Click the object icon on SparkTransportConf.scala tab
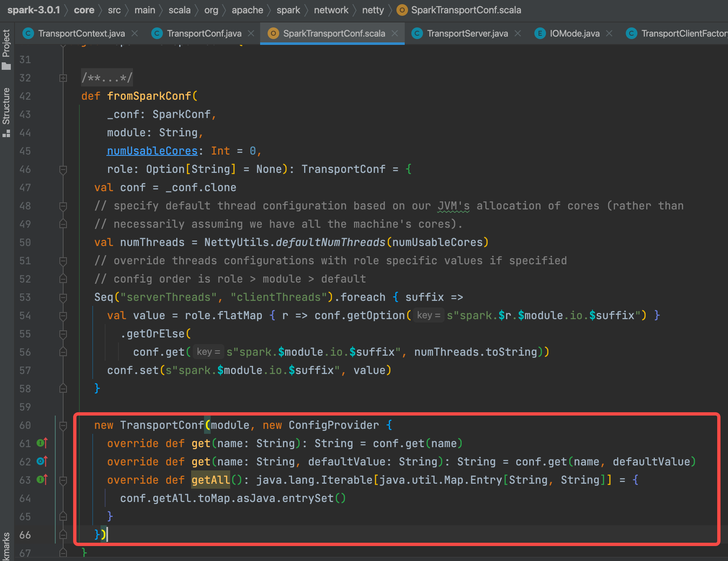728x561 pixels. (x=273, y=33)
